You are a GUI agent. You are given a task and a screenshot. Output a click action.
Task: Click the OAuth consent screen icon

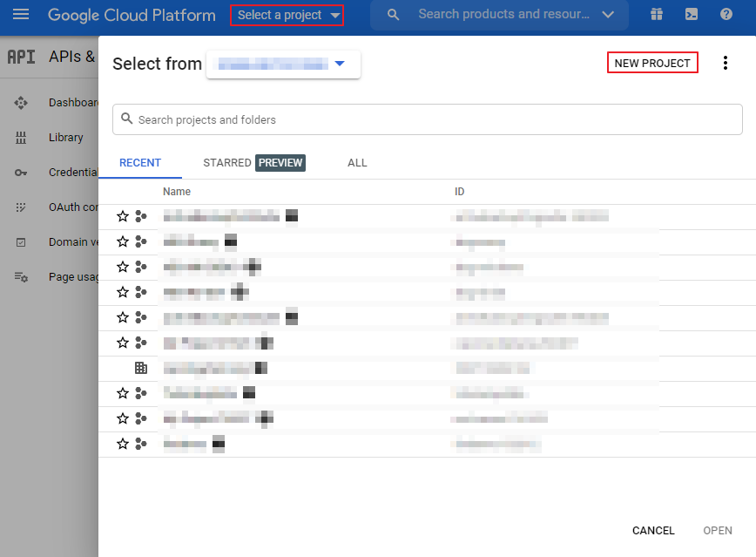21,207
